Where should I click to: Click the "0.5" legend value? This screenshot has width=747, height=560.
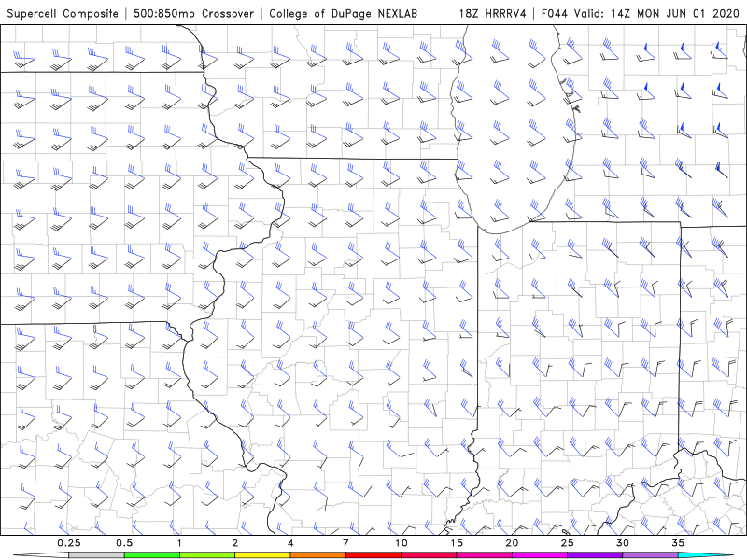tap(124, 543)
